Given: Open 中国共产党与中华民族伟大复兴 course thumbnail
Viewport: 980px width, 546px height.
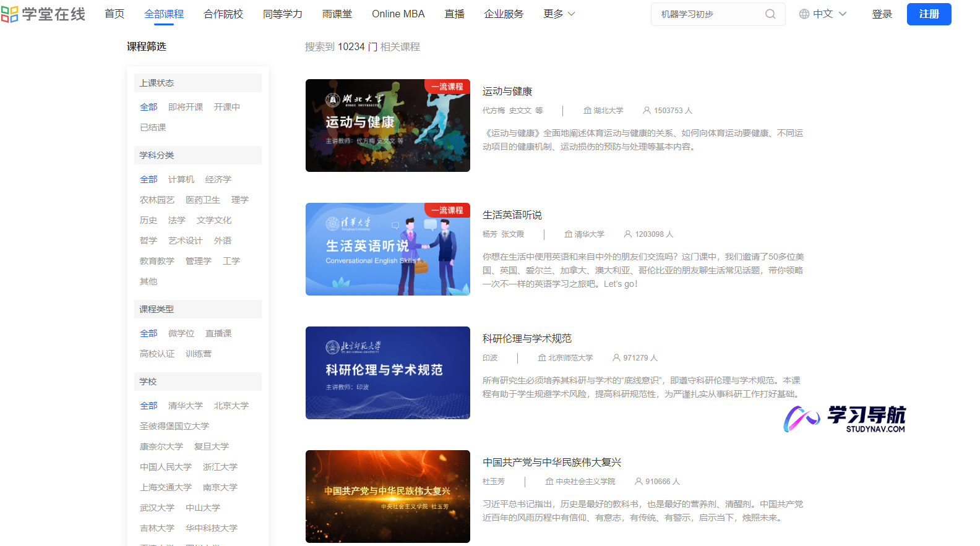Looking at the screenshot, I should tap(388, 497).
